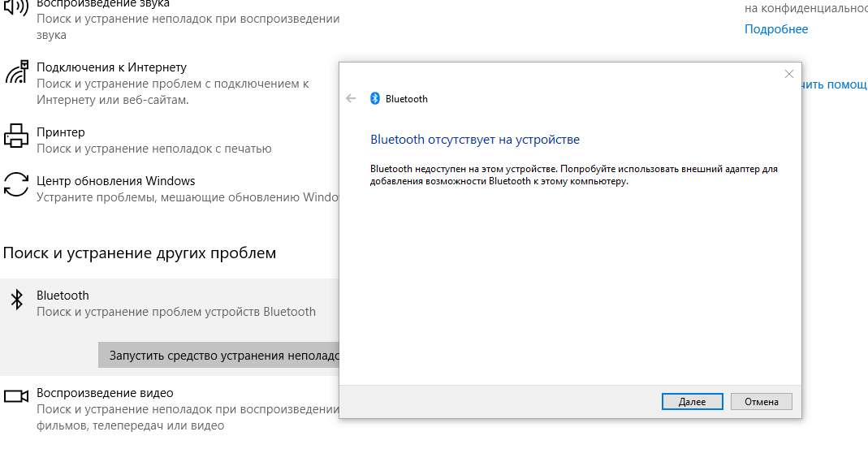Image resolution: width=868 pixels, height=449 pixels.
Task: Click Поиск и устранение других проблем heading
Action: click(x=140, y=253)
